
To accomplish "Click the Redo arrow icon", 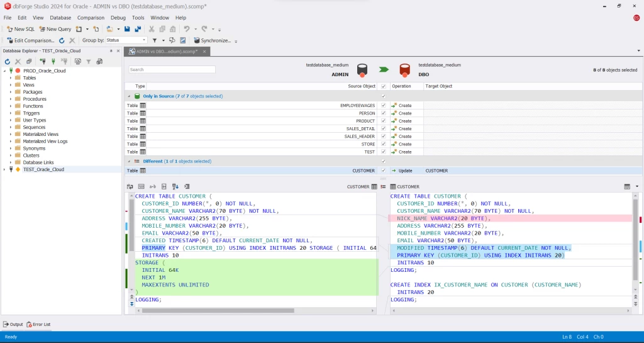I will coord(204,29).
